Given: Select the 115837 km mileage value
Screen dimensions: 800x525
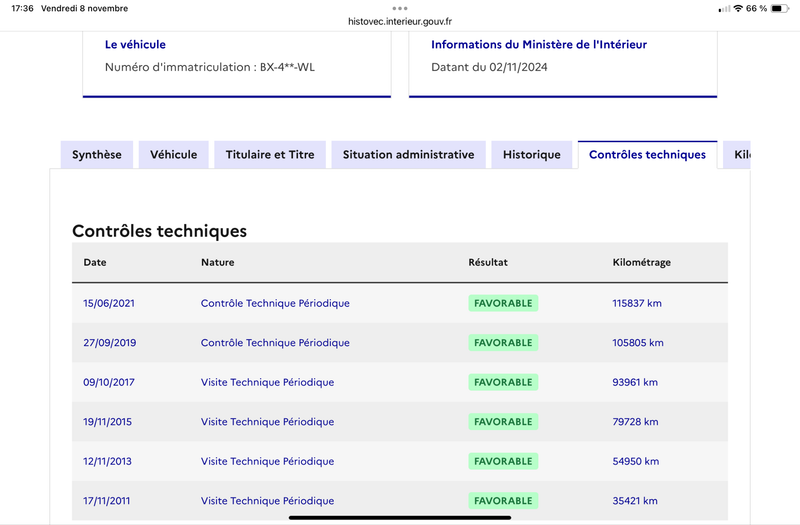Looking at the screenshot, I should (637, 303).
